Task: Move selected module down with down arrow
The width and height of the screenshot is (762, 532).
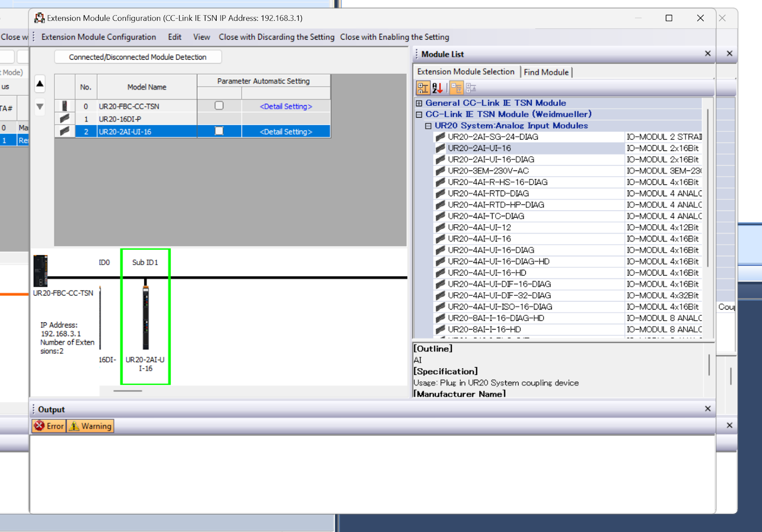Action: 40,107
